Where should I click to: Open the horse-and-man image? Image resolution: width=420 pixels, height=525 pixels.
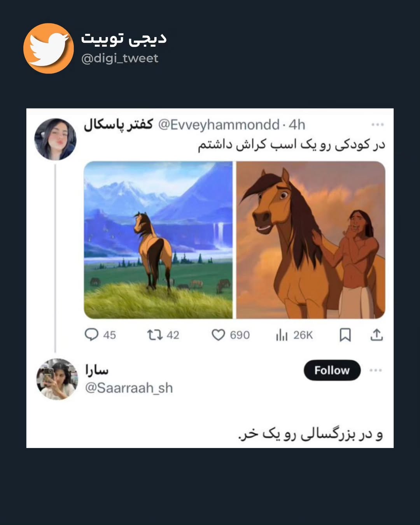click(311, 240)
